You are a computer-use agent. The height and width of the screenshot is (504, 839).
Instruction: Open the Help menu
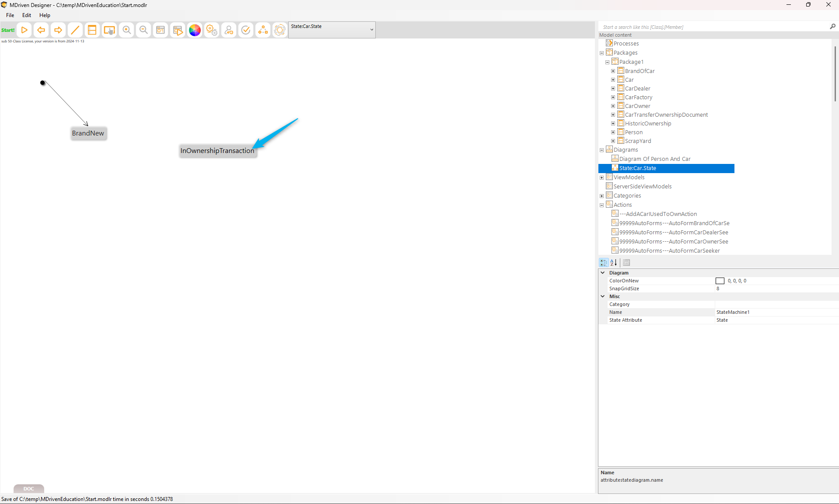(45, 15)
